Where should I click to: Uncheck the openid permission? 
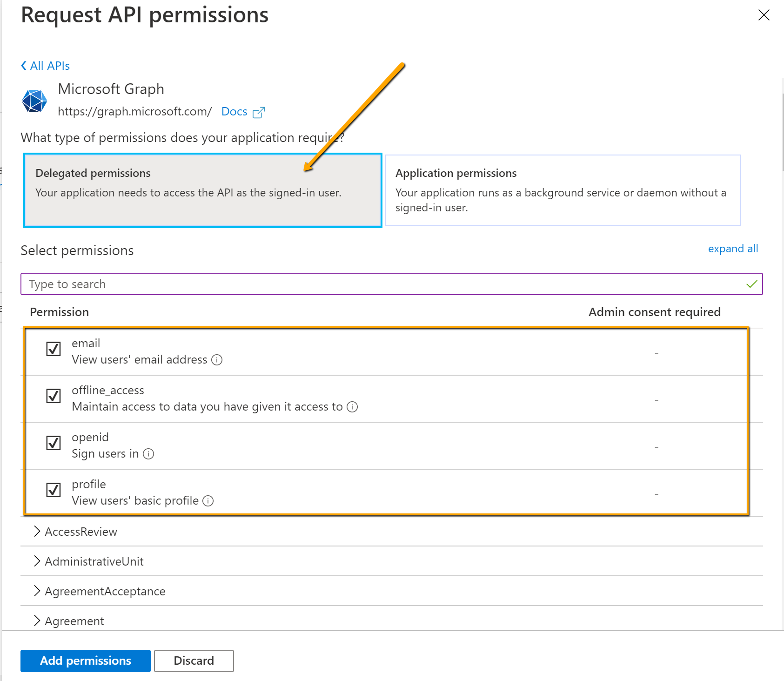click(54, 442)
